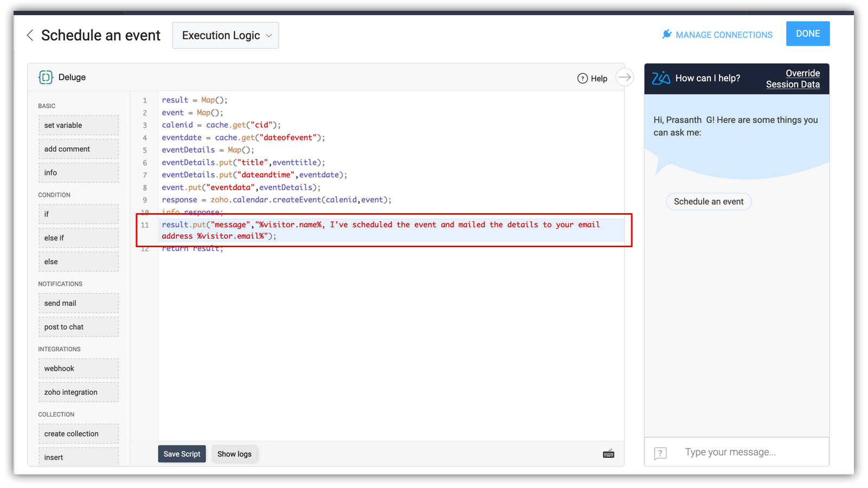
Task: Click the DONE button
Action: [x=808, y=34]
